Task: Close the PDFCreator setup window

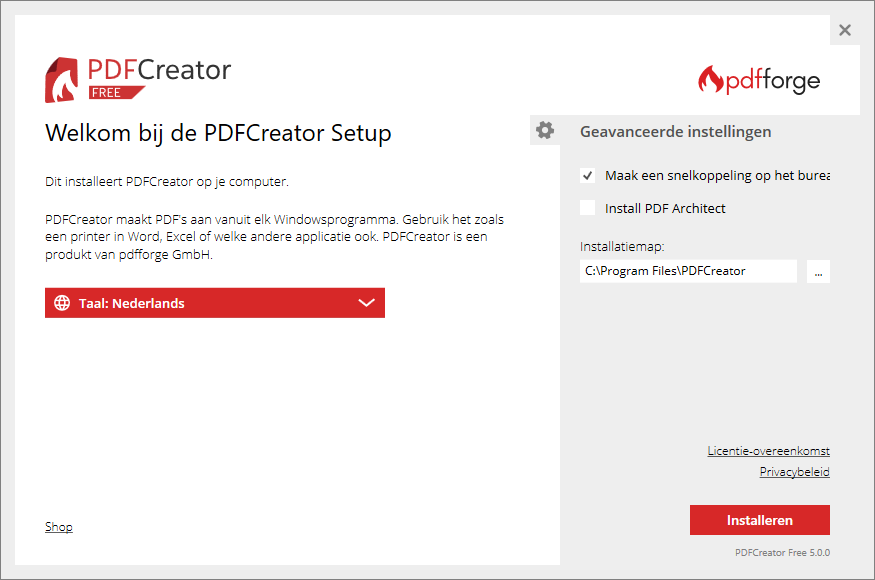Action: [845, 30]
